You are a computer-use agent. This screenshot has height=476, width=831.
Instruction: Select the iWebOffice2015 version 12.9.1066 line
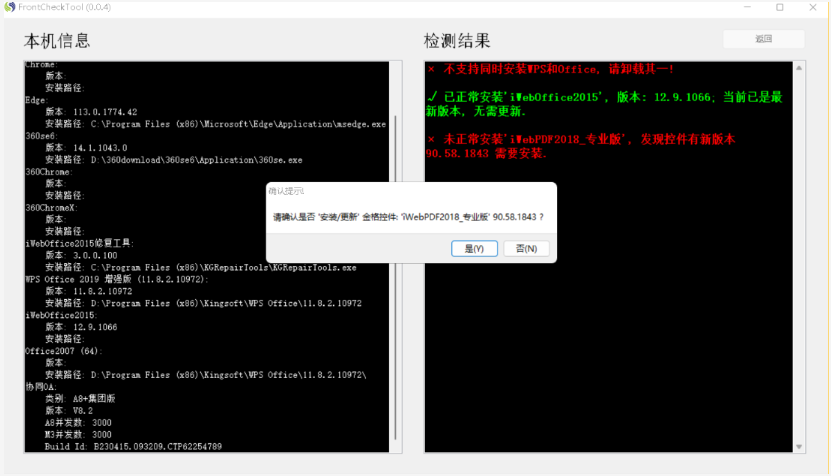pos(81,327)
